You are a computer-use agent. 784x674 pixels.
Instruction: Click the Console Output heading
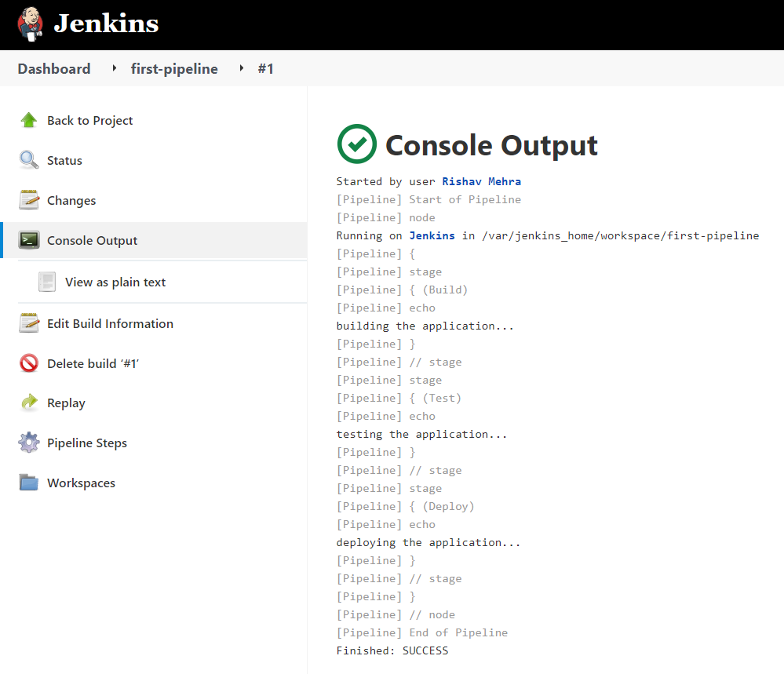click(x=491, y=145)
